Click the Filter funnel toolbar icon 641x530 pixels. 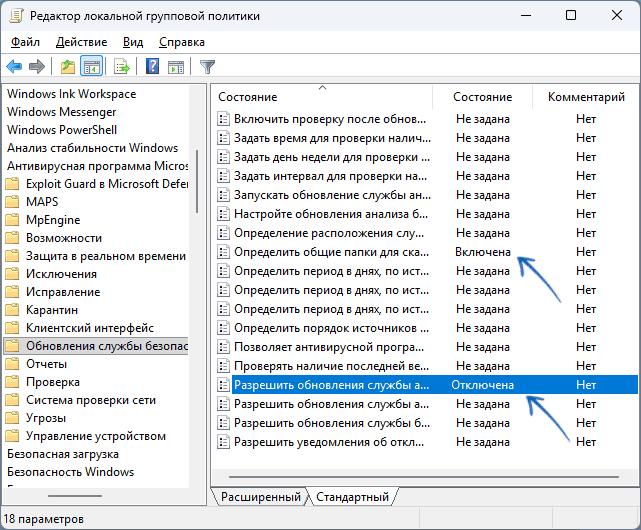[207, 67]
